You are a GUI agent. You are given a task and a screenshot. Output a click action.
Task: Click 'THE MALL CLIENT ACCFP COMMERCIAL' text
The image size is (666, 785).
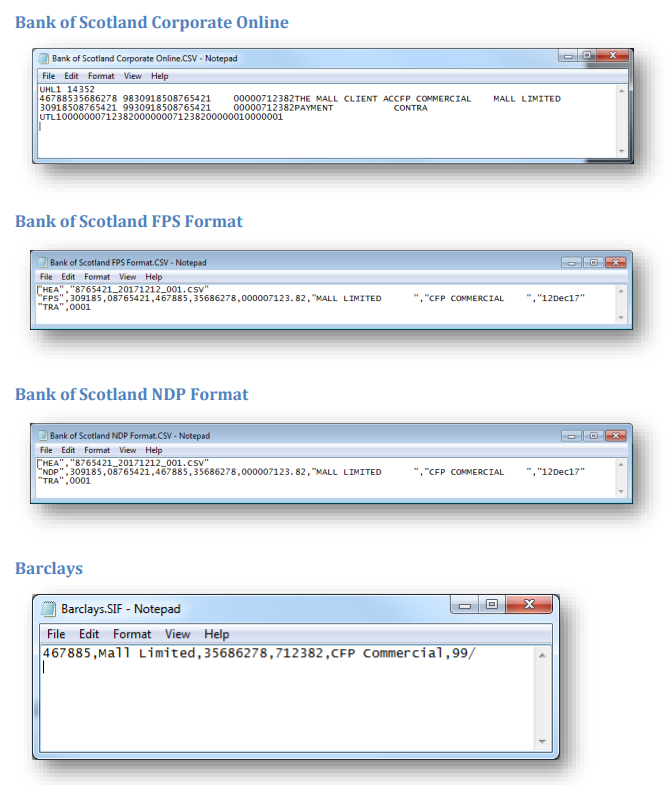(x=383, y=99)
